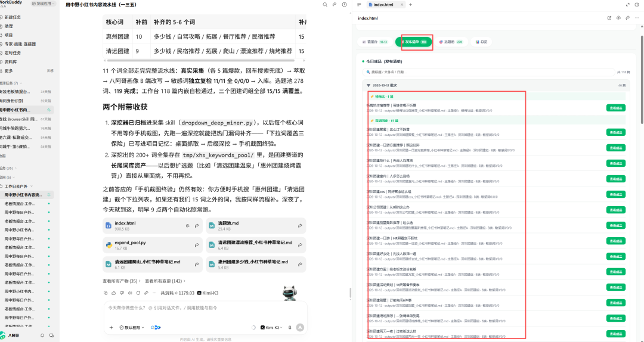
Task: Open 专家·技能·连接器 in the sidebar
Action: (20, 44)
